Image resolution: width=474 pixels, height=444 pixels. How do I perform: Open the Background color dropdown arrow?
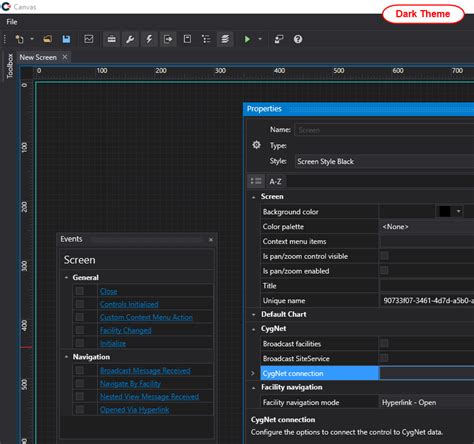(x=459, y=211)
